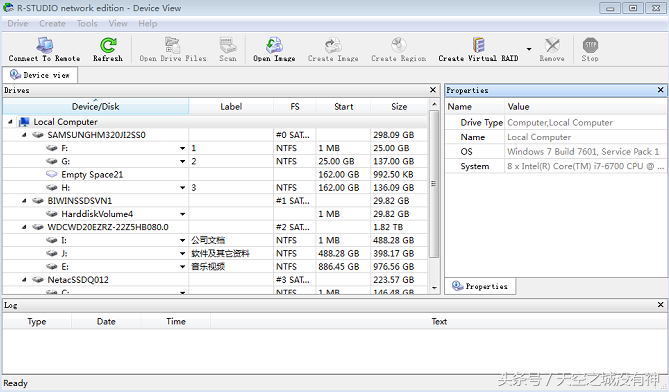This screenshot has width=669, height=392.
Task: Select the 298.09 GB size cell
Action: (393, 135)
